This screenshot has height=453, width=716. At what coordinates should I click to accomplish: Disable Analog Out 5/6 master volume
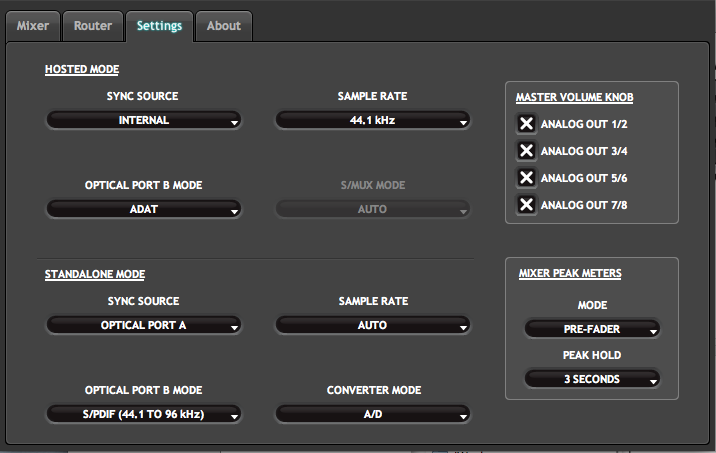525,178
